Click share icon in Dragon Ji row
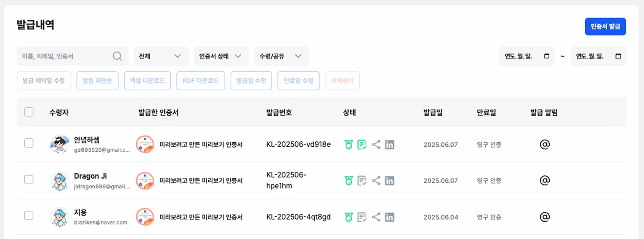Viewport: 644px width, 239px height. point(376,181)
